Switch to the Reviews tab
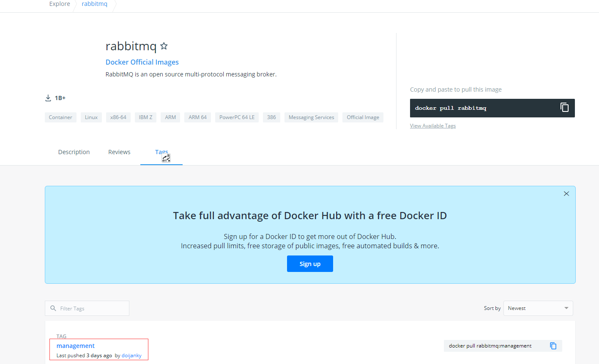 point(119,152)
